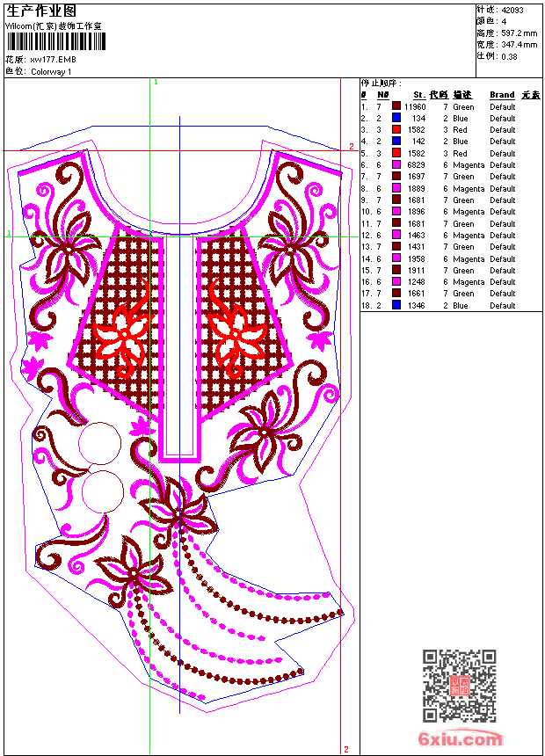Click the width value '347.4 mm'
Viewport: 545px width, 756px height.
(519, 45)
